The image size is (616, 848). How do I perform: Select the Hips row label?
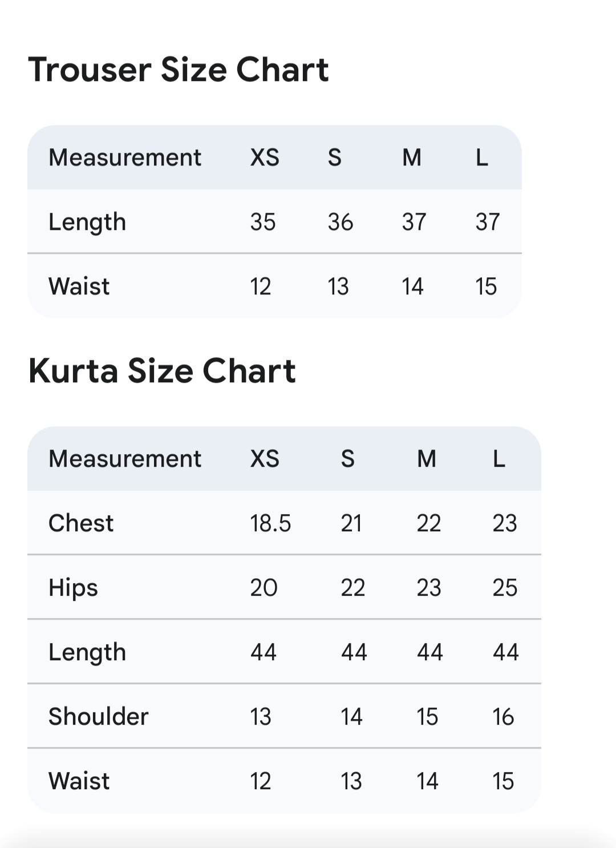(73, 588)
